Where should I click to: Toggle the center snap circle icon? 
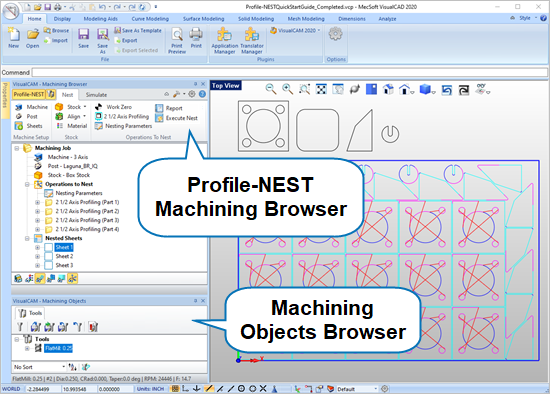click(x=241, y=389)
